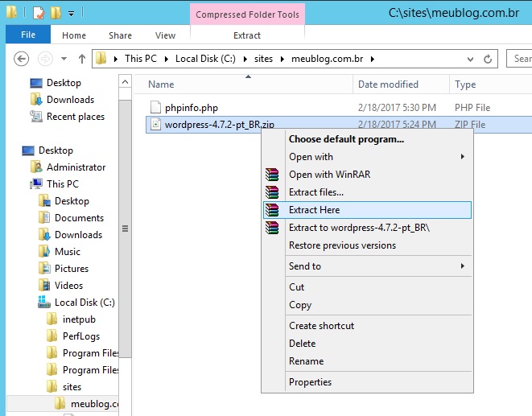Select Extract Here from context menu
This screenshot has width=532, height=416.
point(368,210)
